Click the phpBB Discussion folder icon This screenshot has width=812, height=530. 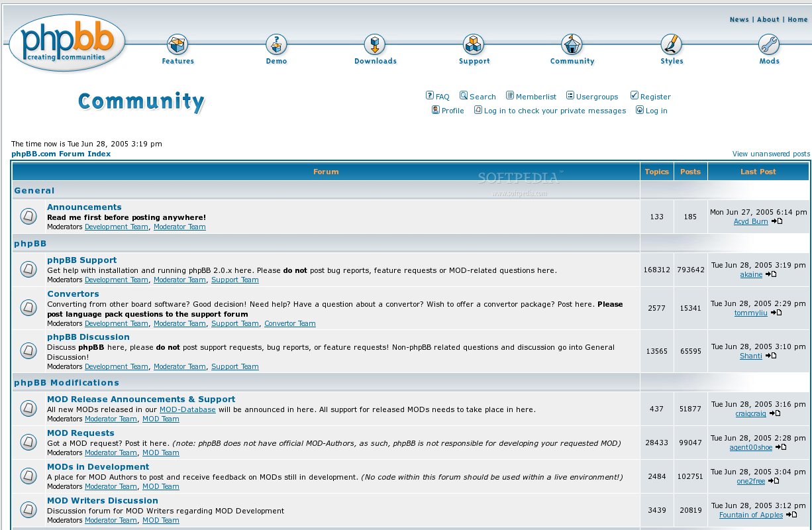click(28, 350)
